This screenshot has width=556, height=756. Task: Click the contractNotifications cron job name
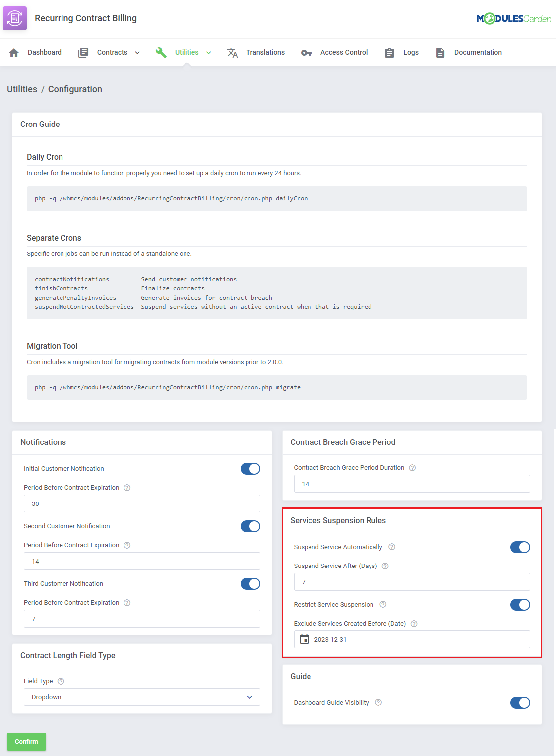click(x=72, y=279)
